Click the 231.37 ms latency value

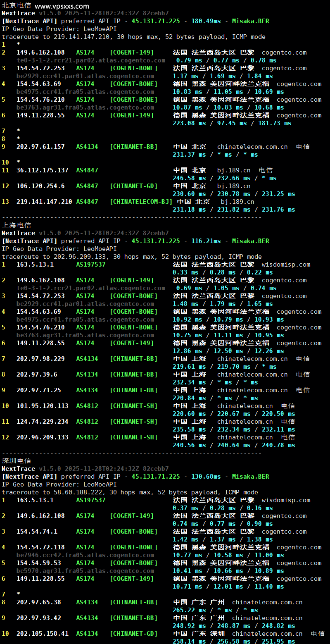tap(189, 155)
